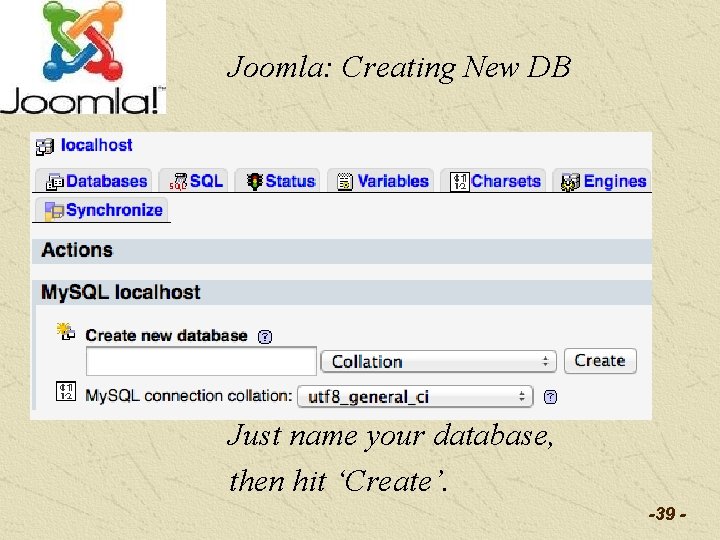The height and width of the screenshot is (540, 720).
Task: Click the connection collation charset icon
Action: click(66, 391)
